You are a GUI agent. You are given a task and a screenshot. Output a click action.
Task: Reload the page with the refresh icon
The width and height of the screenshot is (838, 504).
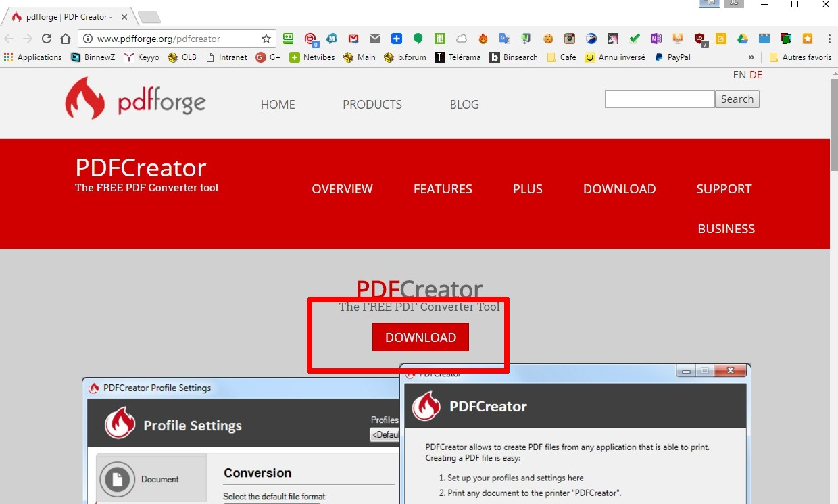point(47,39)
